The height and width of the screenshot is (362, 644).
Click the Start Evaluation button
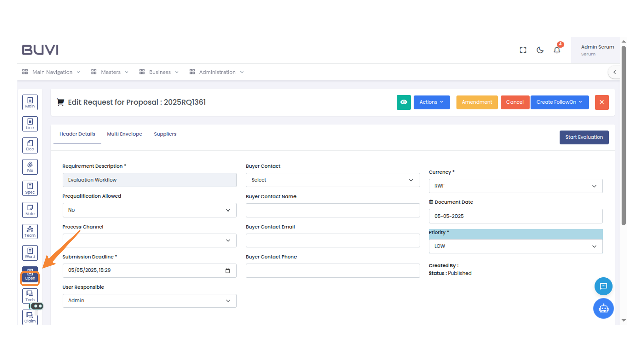coord(584,137)
